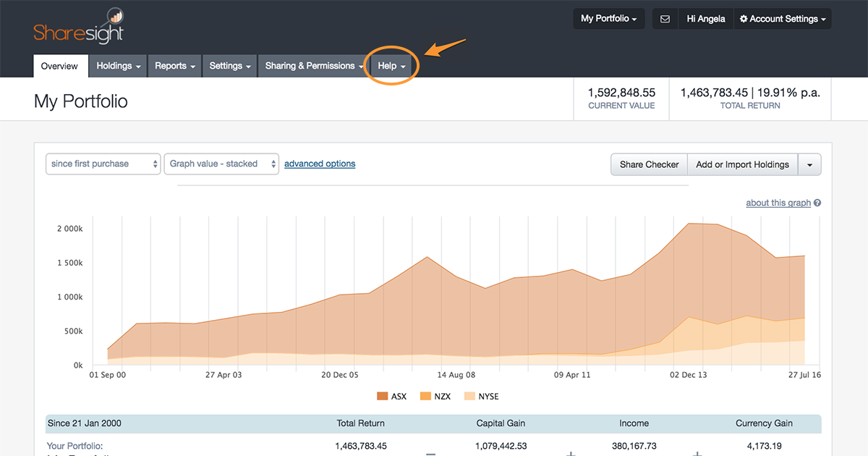The height and width of the screenshot is (456, 868).
Task: Open the Holdings menu
Action: tap(119, 66)
